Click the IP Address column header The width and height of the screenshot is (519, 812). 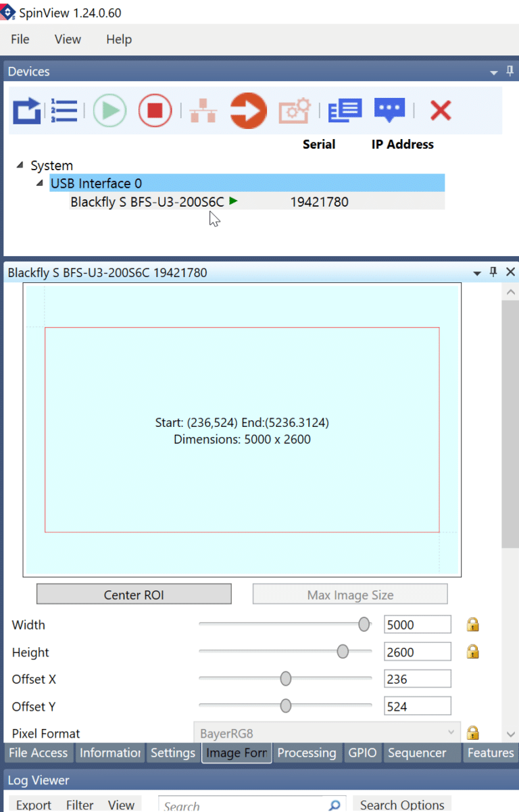403,144
